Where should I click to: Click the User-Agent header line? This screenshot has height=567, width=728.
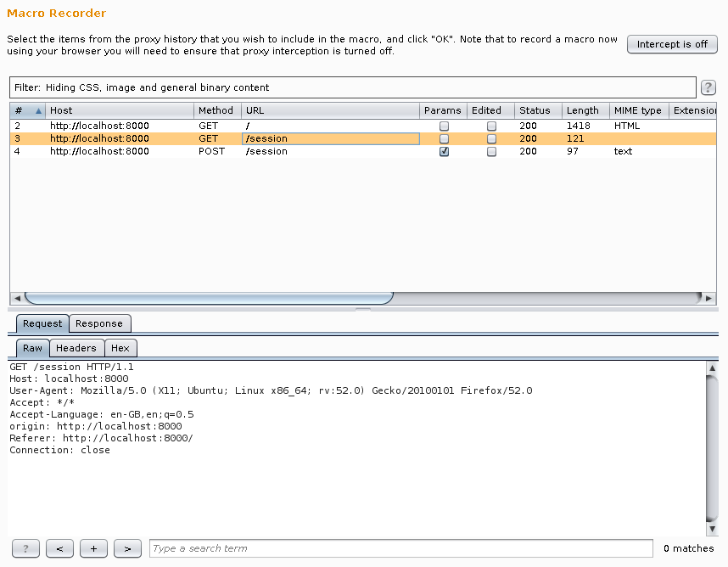coord(271,390)
